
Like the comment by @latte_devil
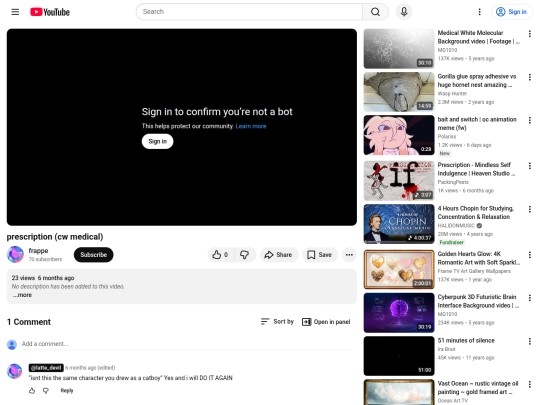(32, 391)
